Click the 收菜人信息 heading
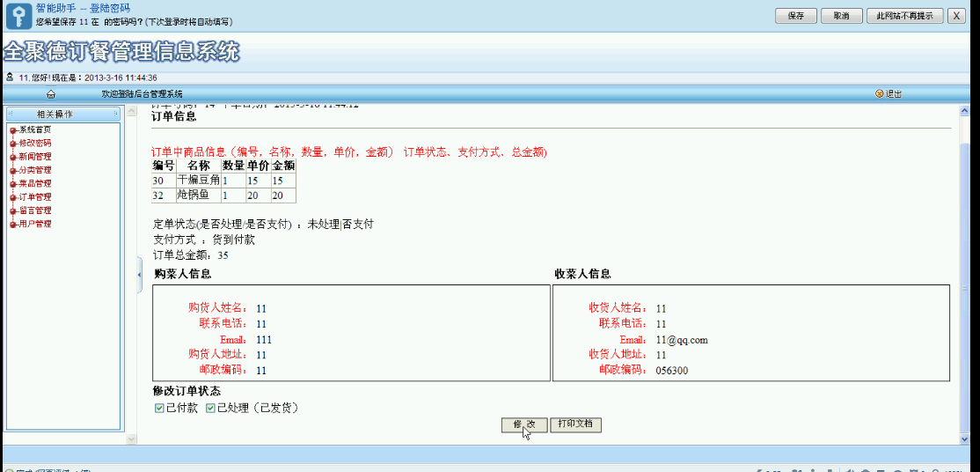 (x=582, y=274)
